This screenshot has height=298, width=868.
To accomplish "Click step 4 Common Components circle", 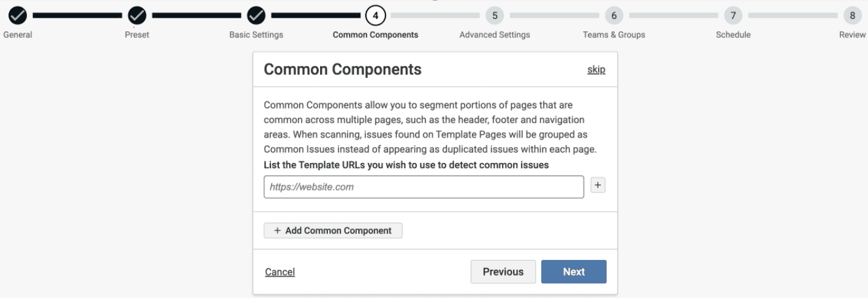I will tap(375, 15).
